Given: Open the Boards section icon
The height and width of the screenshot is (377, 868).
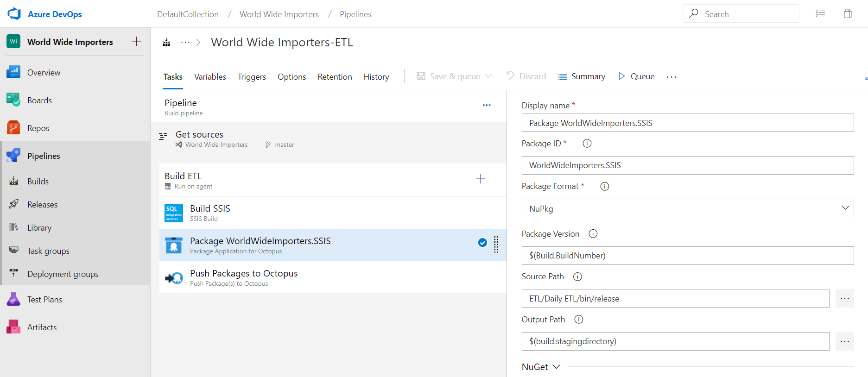Looking at the screenshot, I should (x=13, y=100).
